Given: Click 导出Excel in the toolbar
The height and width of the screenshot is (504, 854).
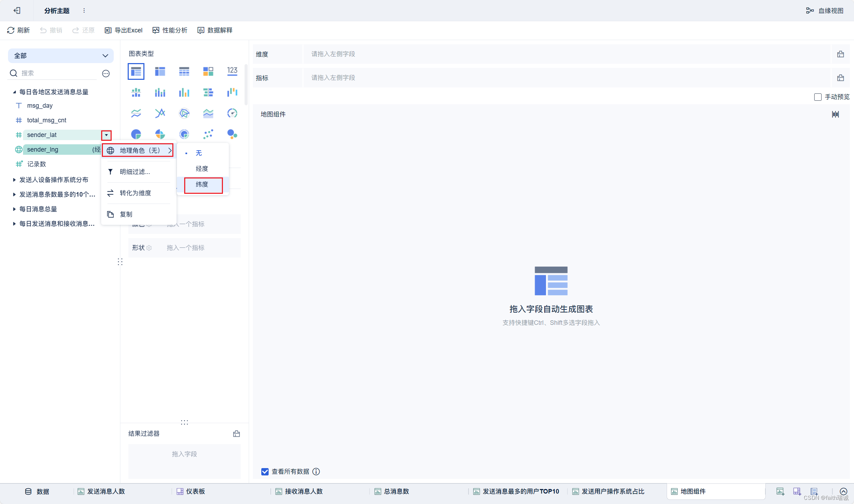Looking at the screenshot, I should coord(124,30).
